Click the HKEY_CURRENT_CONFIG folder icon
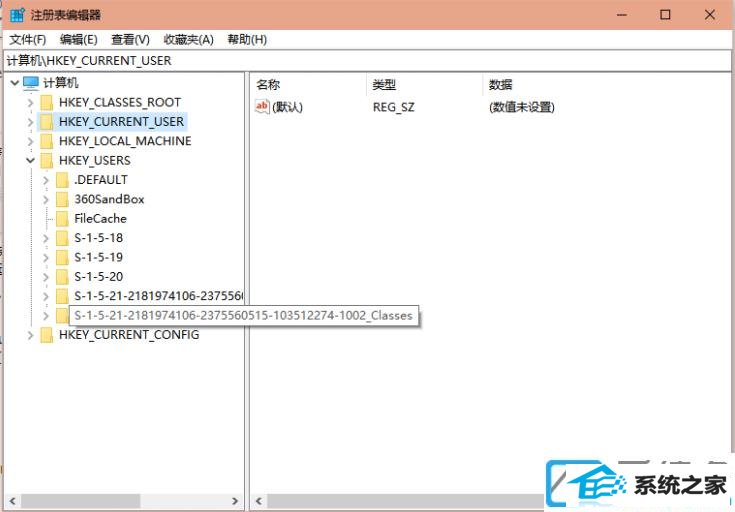 point(46,335)
